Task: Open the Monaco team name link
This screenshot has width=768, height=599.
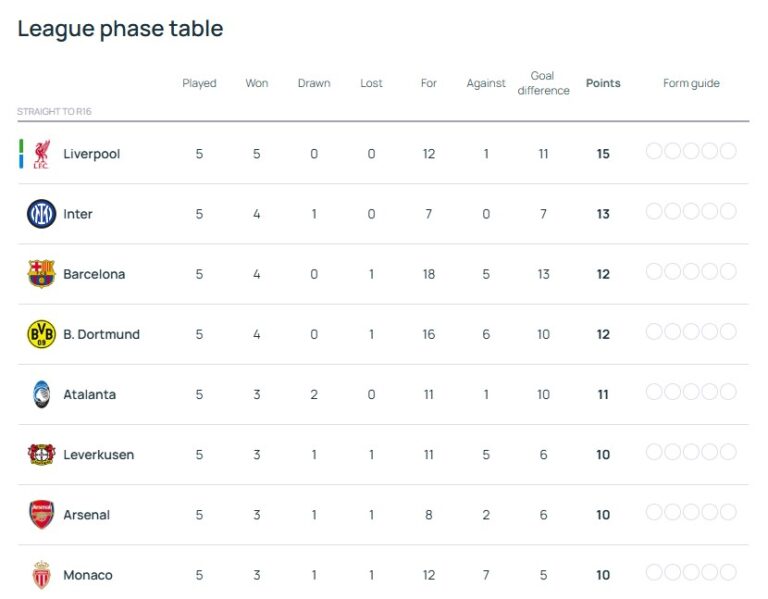Action: pyautogui.click(x=88, y=575)
